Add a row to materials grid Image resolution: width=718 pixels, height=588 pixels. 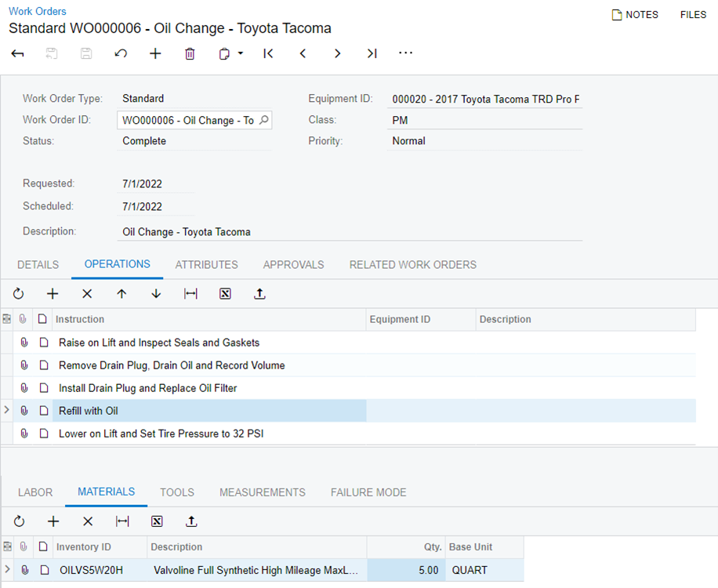pos(53,521)
